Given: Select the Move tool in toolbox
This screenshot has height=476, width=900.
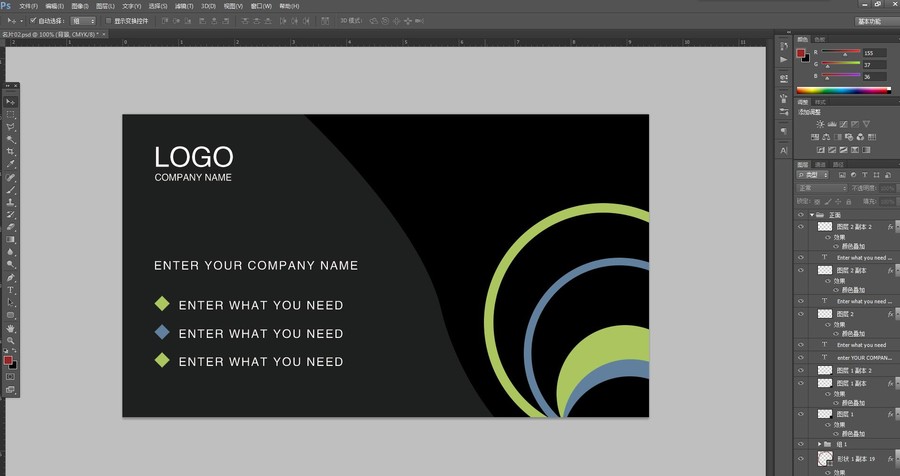Looking at the screenshot, I should [x=10, y=102].
